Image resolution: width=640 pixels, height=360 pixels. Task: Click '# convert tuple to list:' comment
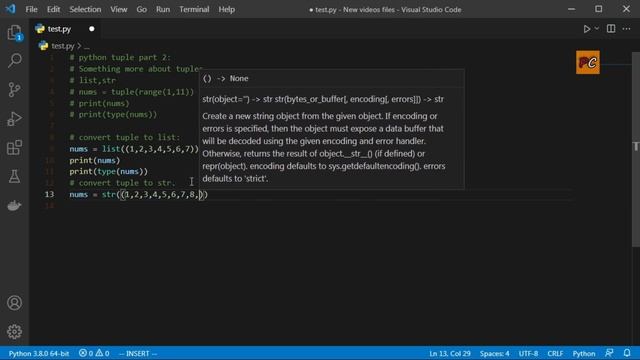coord(124,137)
